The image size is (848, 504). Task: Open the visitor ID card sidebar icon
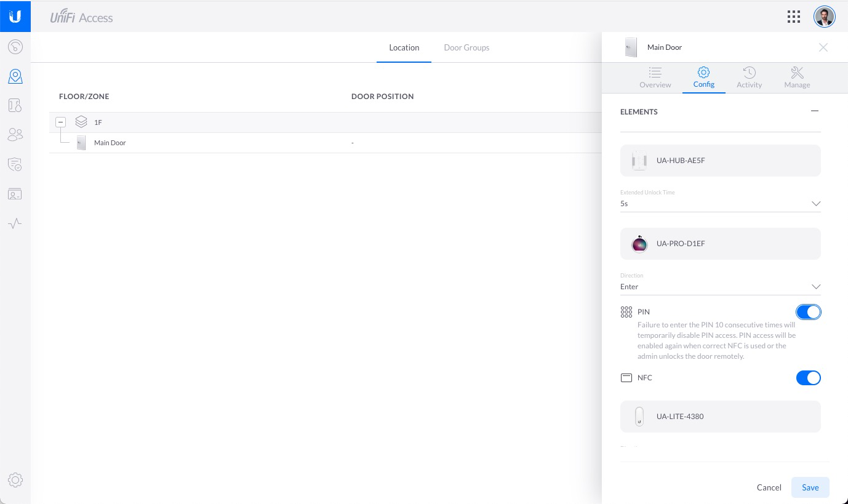[x=15, y=194]
